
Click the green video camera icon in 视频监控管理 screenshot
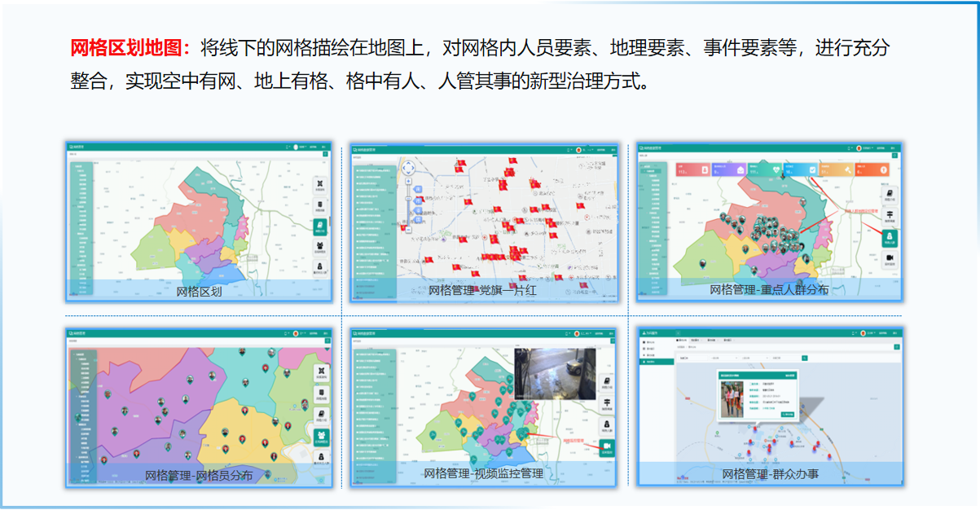click(606, 446)
